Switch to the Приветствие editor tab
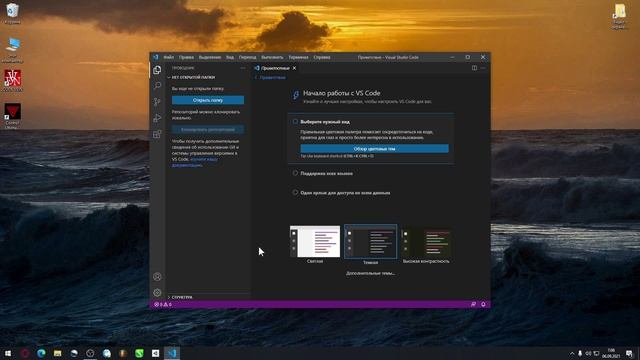This screenshot has width=640, height=360. tap(275, 68)
